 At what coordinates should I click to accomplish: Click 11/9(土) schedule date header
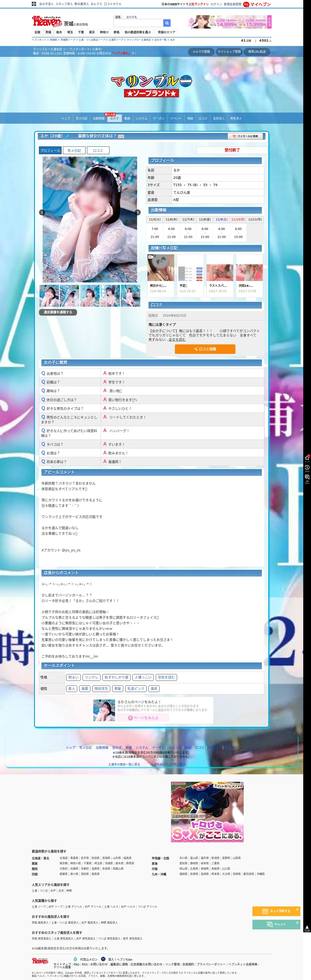pos(222,220)
